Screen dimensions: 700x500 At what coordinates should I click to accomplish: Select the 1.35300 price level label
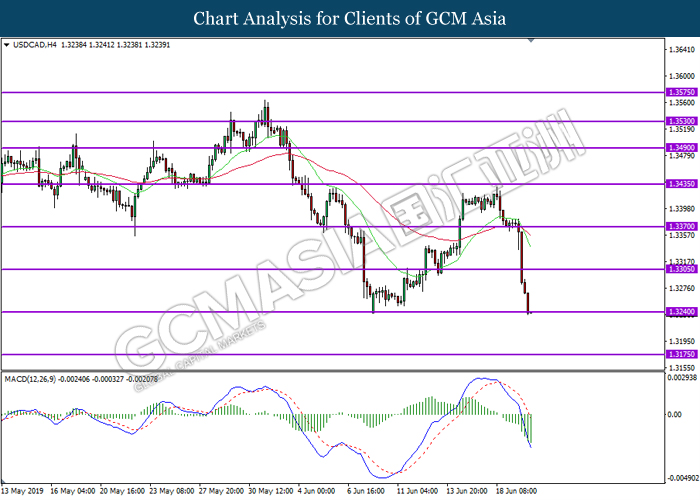click(681, 121)
